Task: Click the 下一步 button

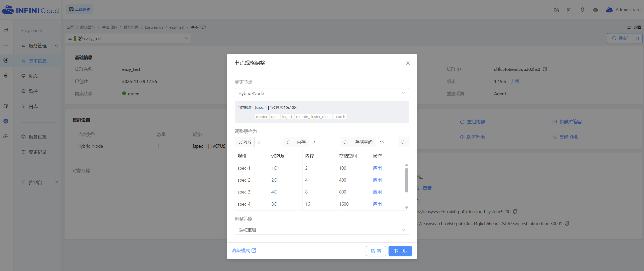Action: (x=400, y=251)
